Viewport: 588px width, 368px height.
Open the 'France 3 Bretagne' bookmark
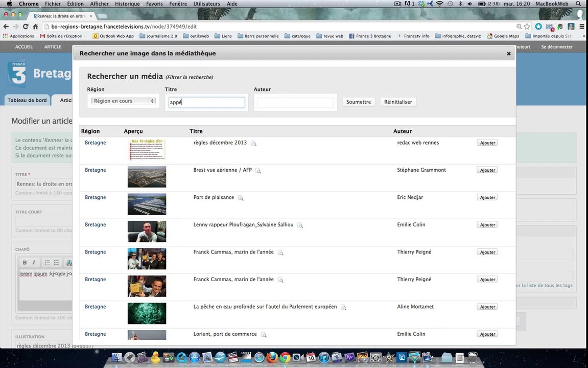[x=370, y=36]
